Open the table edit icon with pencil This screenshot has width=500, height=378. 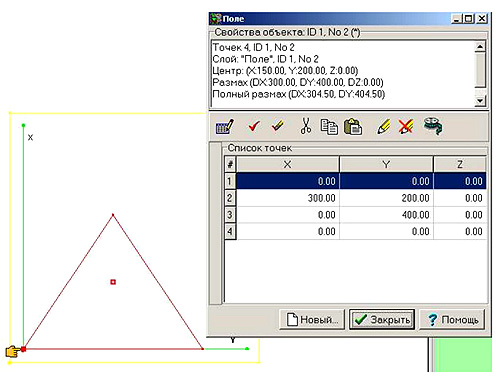coord(225,126)
